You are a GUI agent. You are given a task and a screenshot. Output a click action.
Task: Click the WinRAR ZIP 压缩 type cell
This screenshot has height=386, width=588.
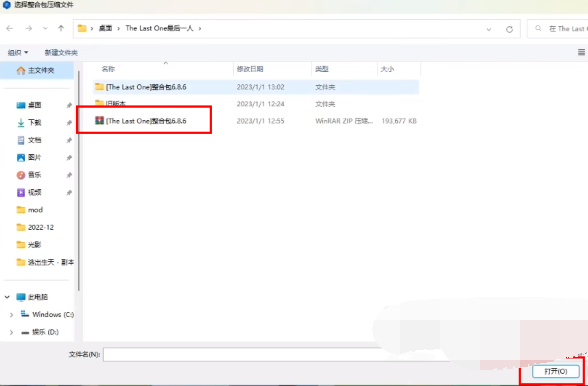tap(344, 121)
